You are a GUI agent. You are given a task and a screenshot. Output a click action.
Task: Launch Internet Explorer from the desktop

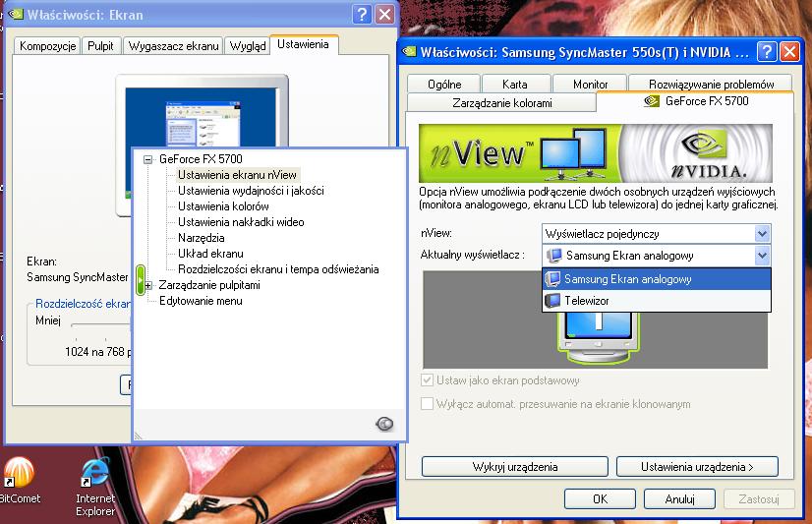pyautogui.click(x=95, y=473)
